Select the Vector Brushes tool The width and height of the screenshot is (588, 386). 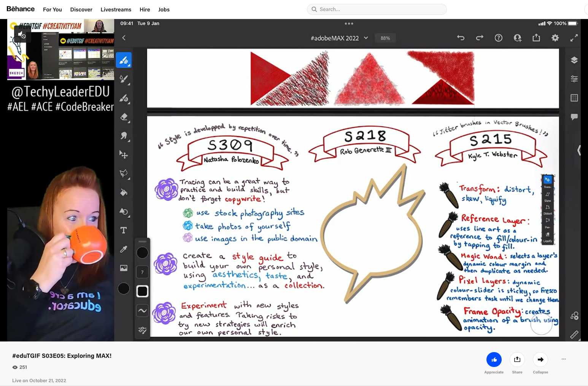(x=124, y=98)
